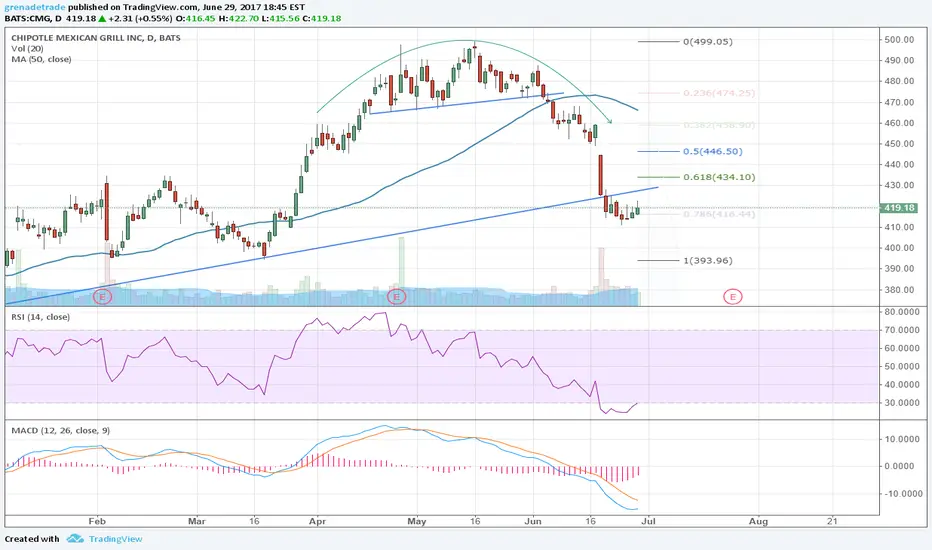
Task: Click the May date axis label
Action: pos(417,521)
